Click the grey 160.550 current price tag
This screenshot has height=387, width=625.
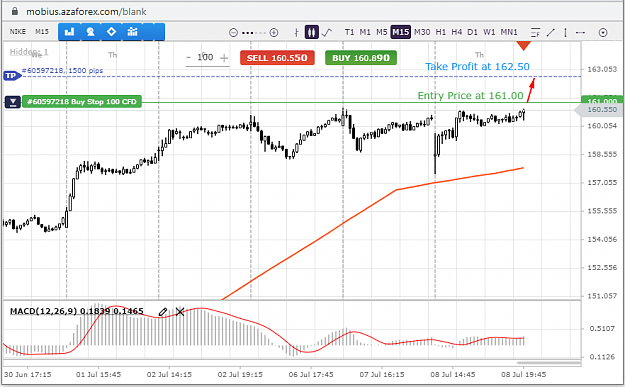coord(599,110)
